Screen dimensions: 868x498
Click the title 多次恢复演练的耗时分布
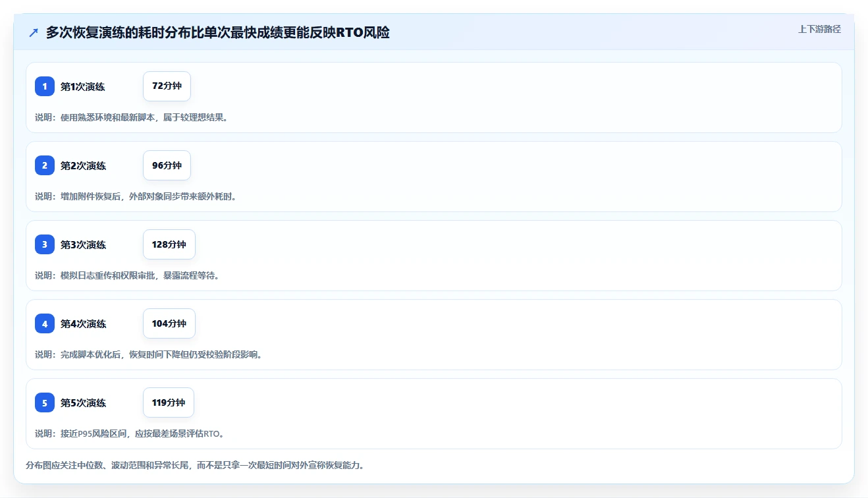coord(218,32)
